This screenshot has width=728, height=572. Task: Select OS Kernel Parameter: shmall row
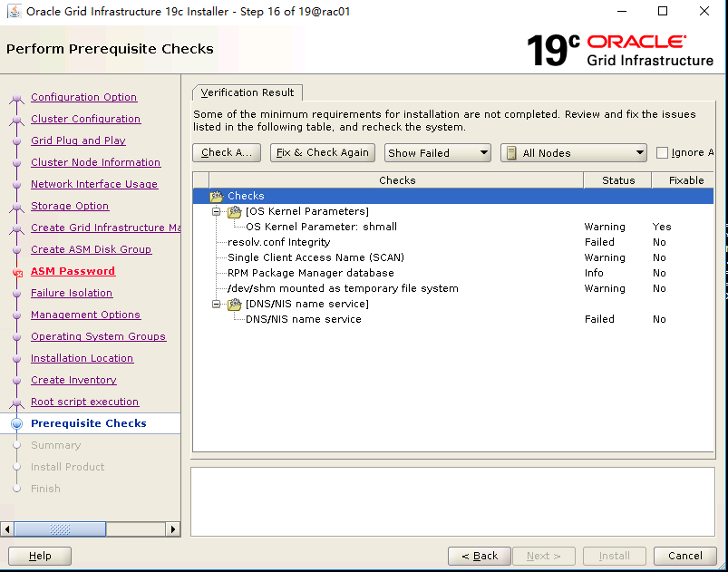(453, 227)
